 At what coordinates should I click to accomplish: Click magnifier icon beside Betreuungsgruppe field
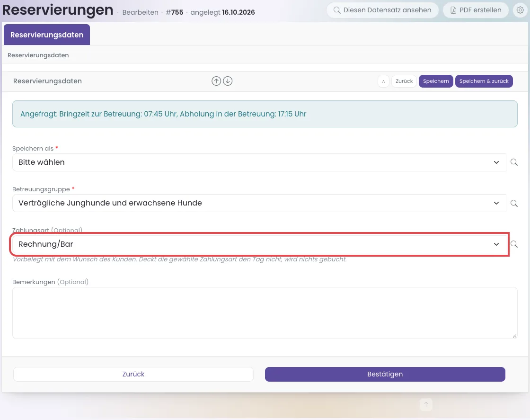(x=514, y=203)
